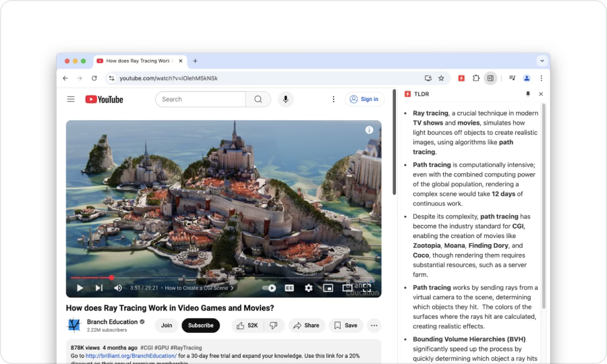This screenshot has width=607, height=364.
Task: Open the YouTube hamburger guide menu
Action: tap(71, 99)
